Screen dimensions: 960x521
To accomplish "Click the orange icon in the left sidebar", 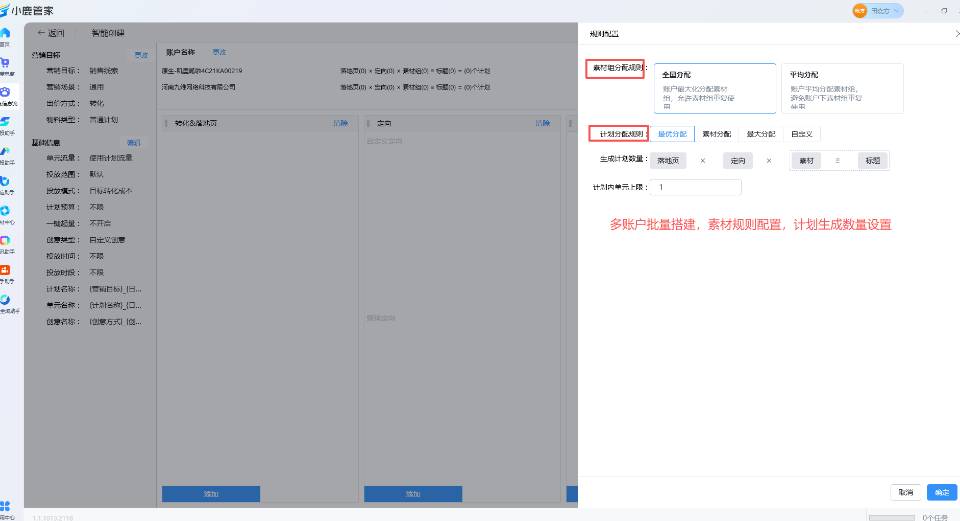I will pos(6,270).
